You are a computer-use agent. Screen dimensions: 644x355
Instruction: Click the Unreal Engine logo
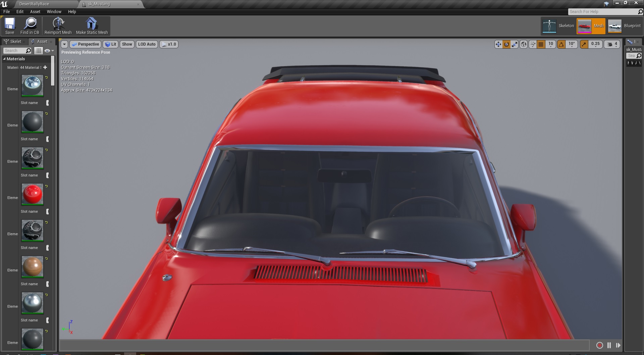tap(4, 4)
